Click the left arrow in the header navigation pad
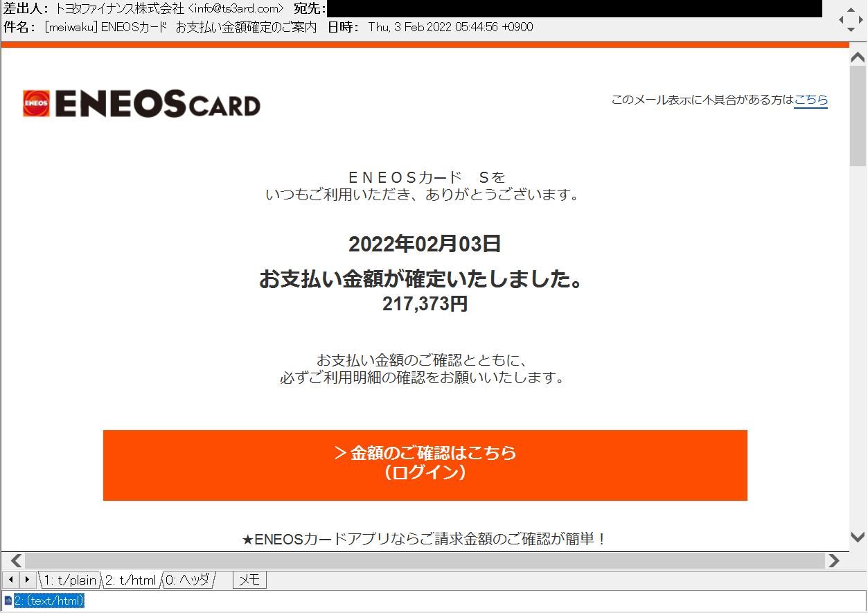Screen dimensions: 868x613 (x=842, y=20)
